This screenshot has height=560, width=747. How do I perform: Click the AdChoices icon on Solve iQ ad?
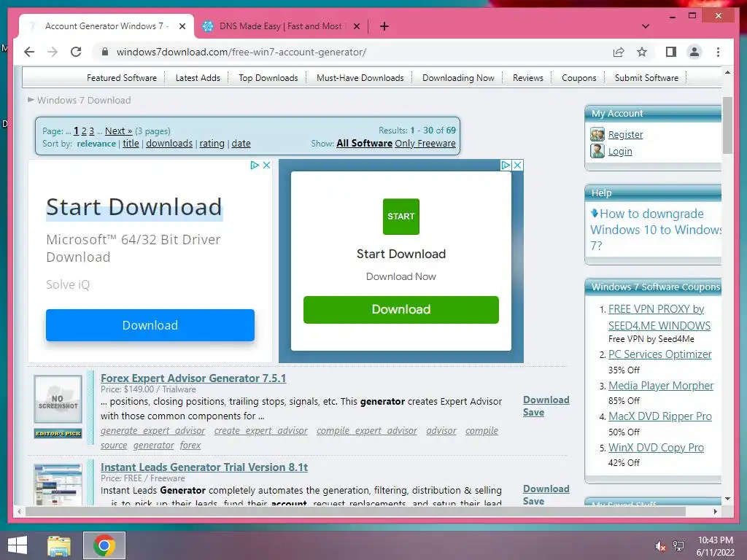[x=255, y=165]
